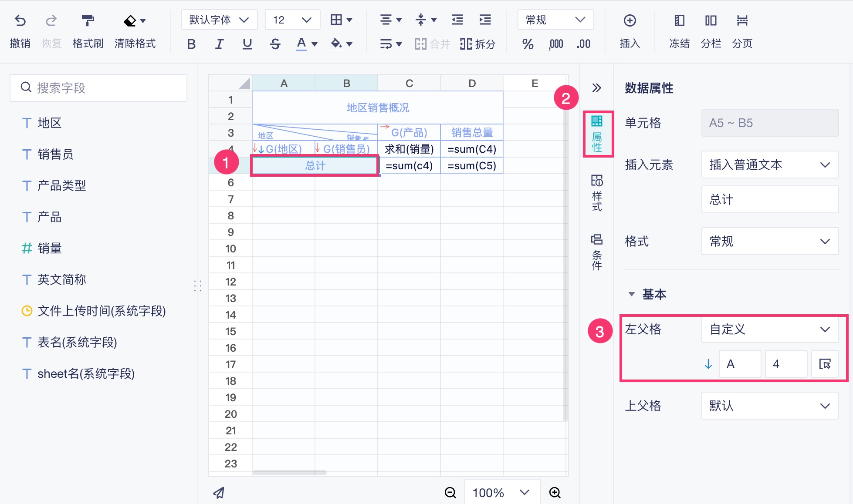The width and height of the screenshot is (853, 504).
Task: Click the clear format eraser icon
Action: point(129,20)
